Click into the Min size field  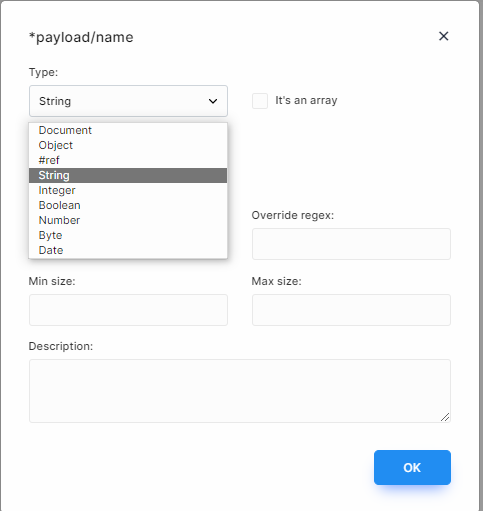pos(128,310)
